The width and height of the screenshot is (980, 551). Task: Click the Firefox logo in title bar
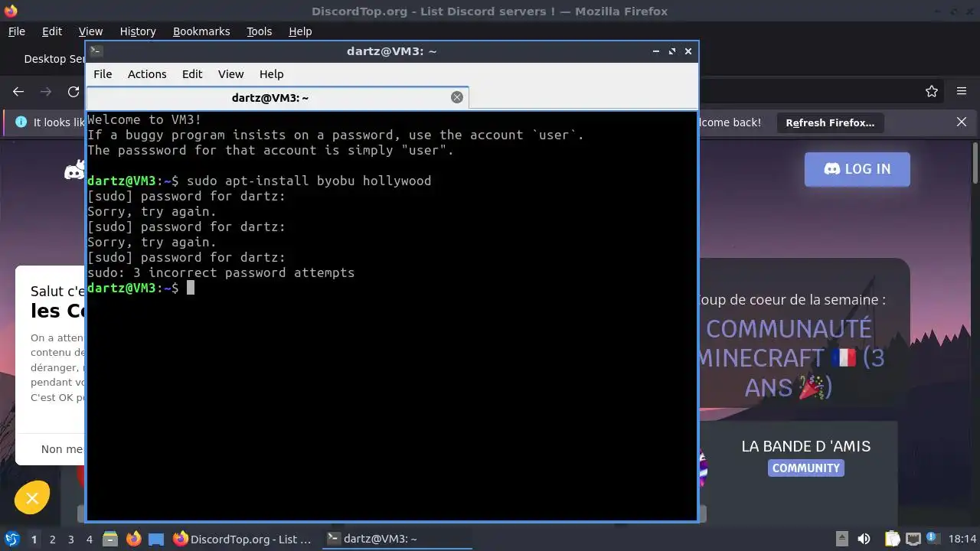pyautogui.click(x=11, y=11)
